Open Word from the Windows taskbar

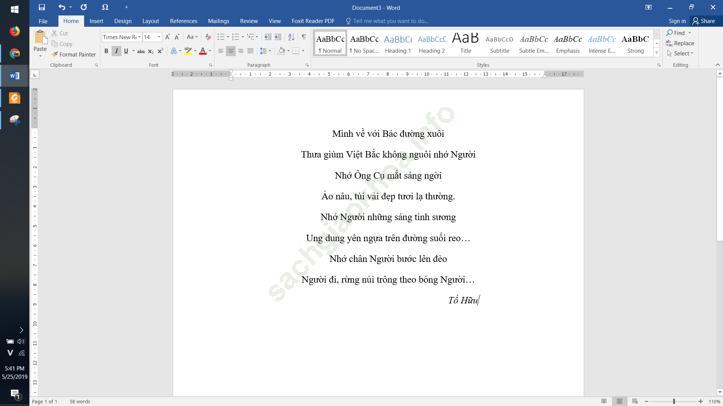(14, 76)
